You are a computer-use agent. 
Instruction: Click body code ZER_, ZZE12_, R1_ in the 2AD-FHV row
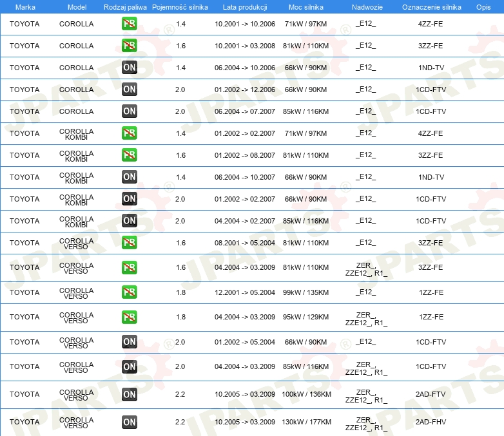pyautogui.click(x=366, y=424)
